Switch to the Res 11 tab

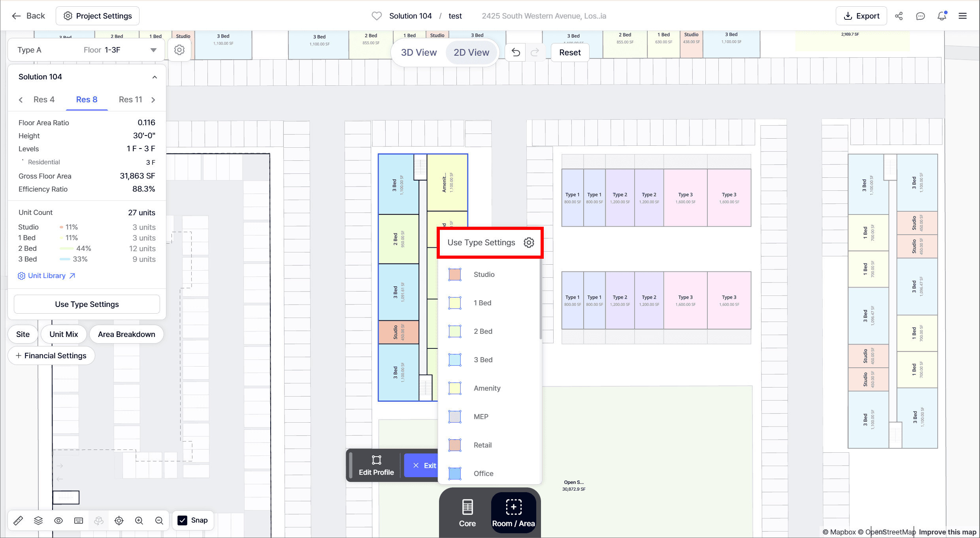coord(130,100)
